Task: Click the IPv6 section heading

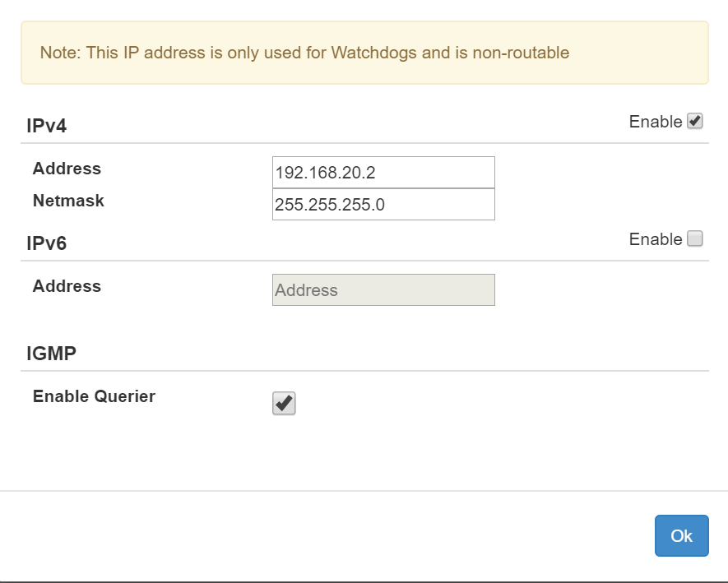Action: point(46,244)
